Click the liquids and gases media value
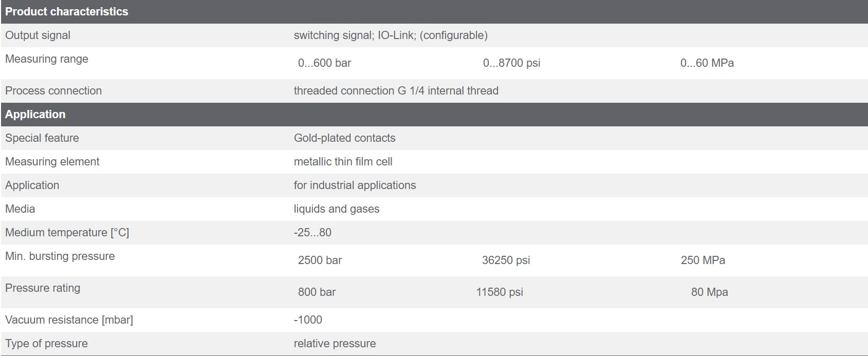Screen dimensions: 868x356 click(x=336, y=209)
